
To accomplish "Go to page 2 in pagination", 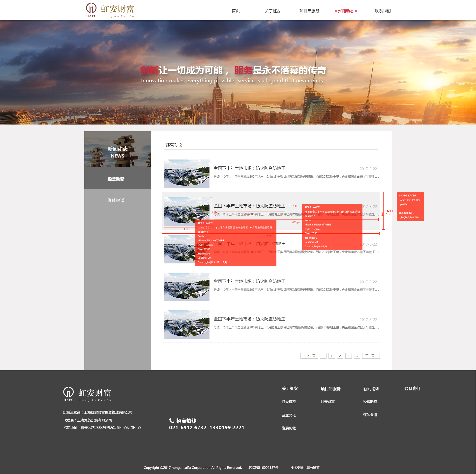I will (340, 356).
